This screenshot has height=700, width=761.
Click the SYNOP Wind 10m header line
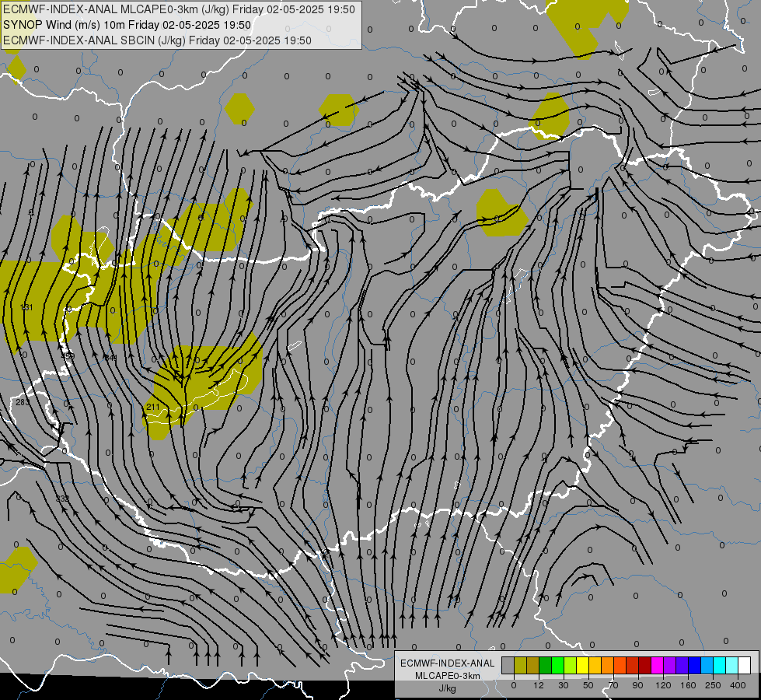[127, 25]
